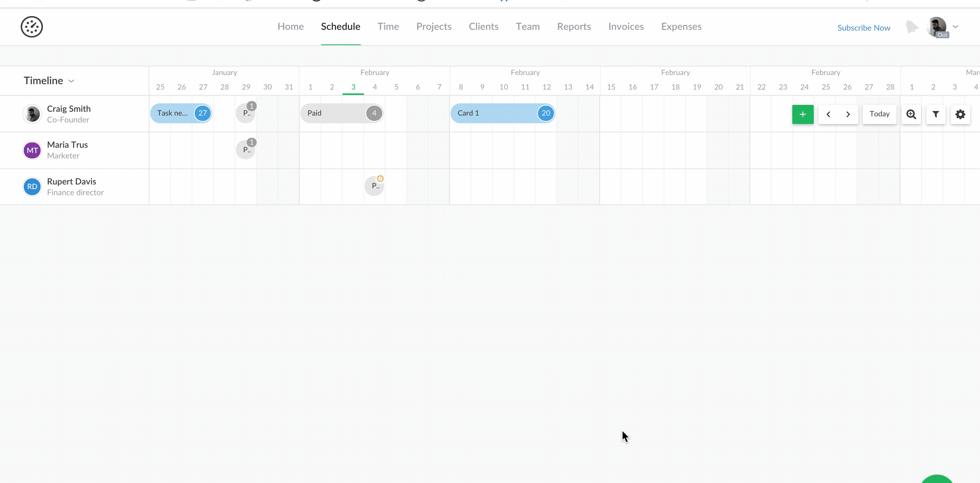Select the Card 1 task bar

coord(494,113)
